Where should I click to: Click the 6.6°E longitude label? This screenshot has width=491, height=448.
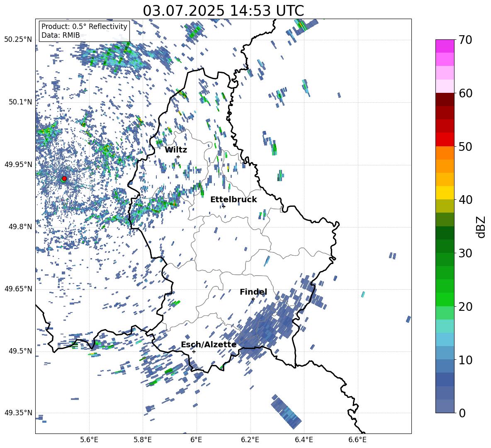357,440
